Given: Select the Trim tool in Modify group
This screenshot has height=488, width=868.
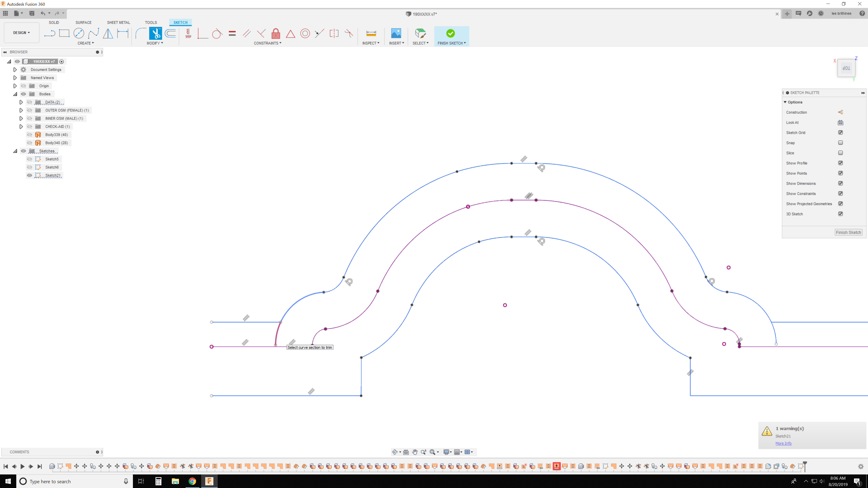Looking at the screenshot, I should (x=155, y=33).
